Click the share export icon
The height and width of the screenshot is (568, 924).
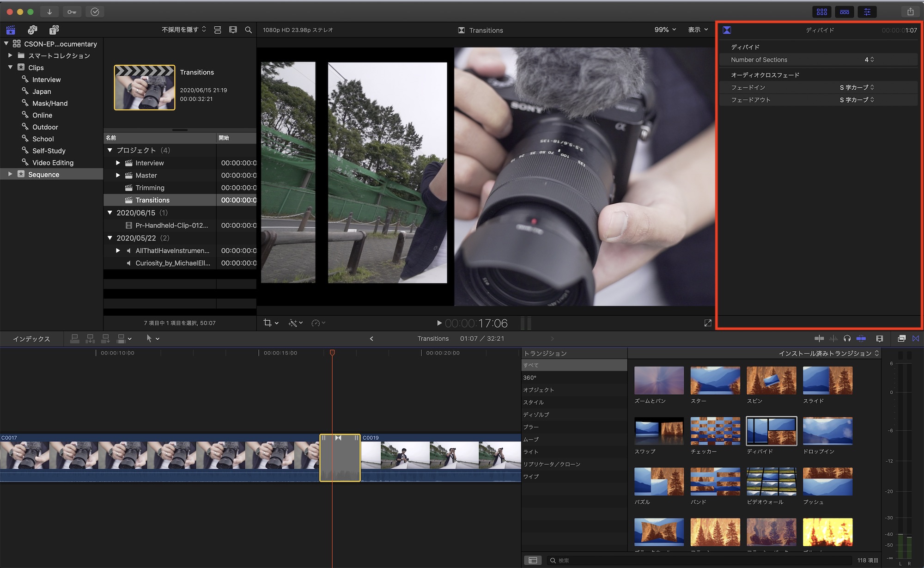(x=910, y=12)
